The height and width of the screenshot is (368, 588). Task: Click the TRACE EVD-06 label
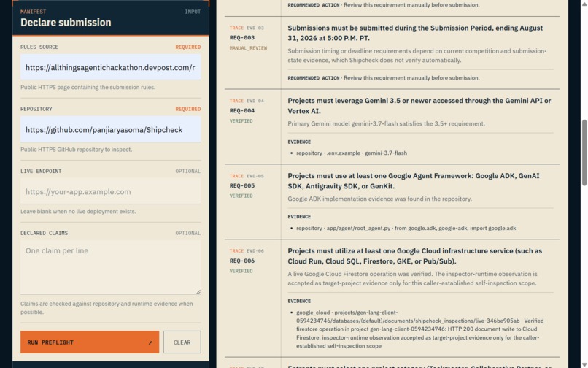[247, 251]
